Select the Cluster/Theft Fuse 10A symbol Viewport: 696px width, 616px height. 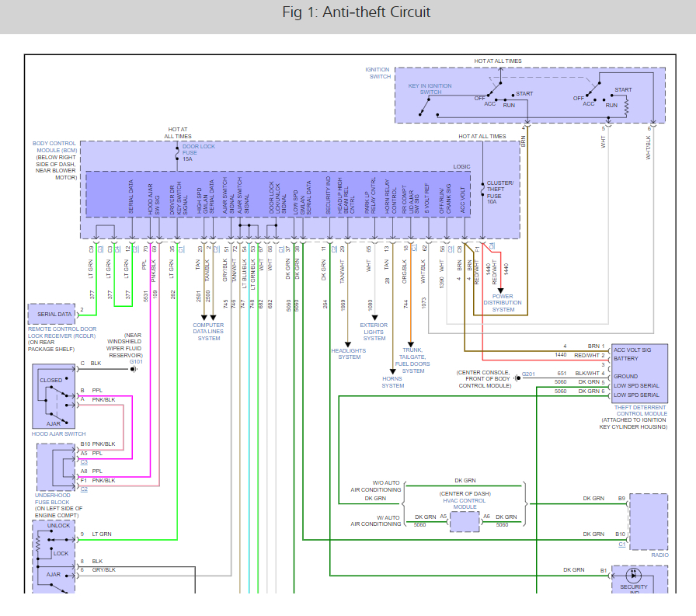pos(483,189)
